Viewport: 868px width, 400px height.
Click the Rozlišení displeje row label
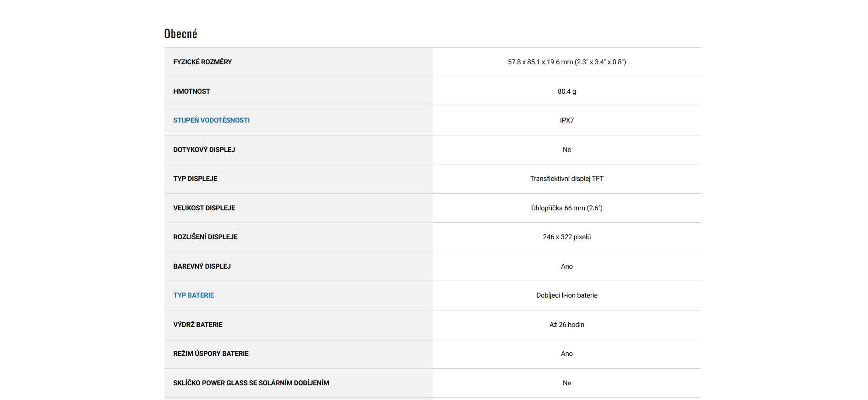(205, 237)
